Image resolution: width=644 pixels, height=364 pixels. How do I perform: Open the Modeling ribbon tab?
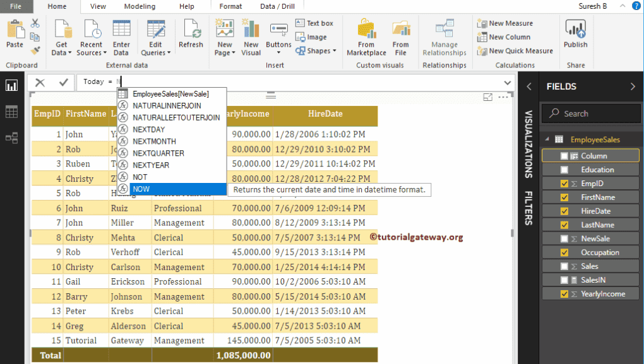[x=140, y=6]
